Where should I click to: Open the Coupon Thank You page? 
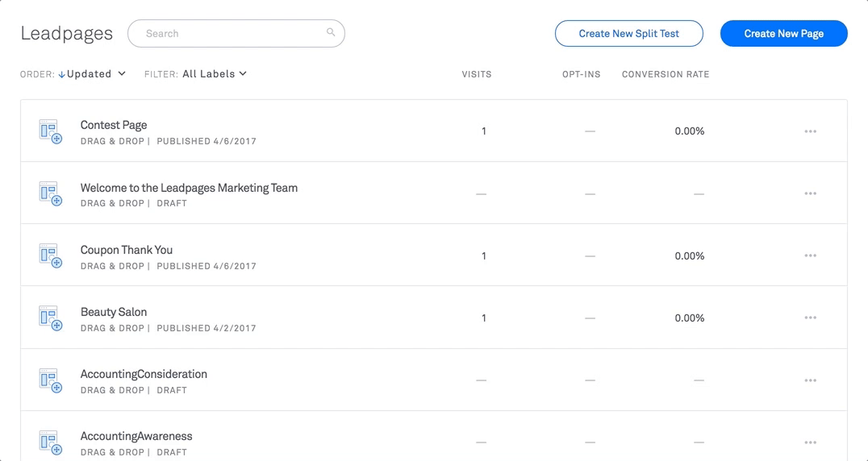pos(126,250)
